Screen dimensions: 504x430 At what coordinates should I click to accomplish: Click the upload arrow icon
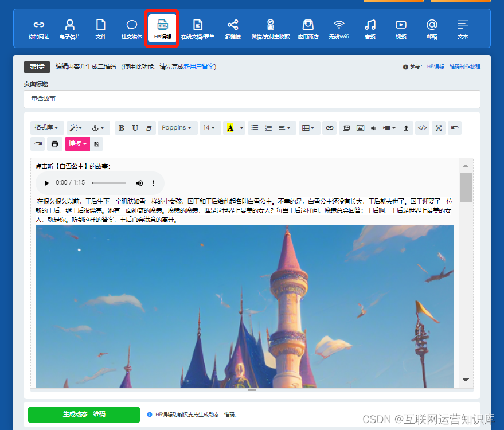pyautogui.click(x=406, y=128)
